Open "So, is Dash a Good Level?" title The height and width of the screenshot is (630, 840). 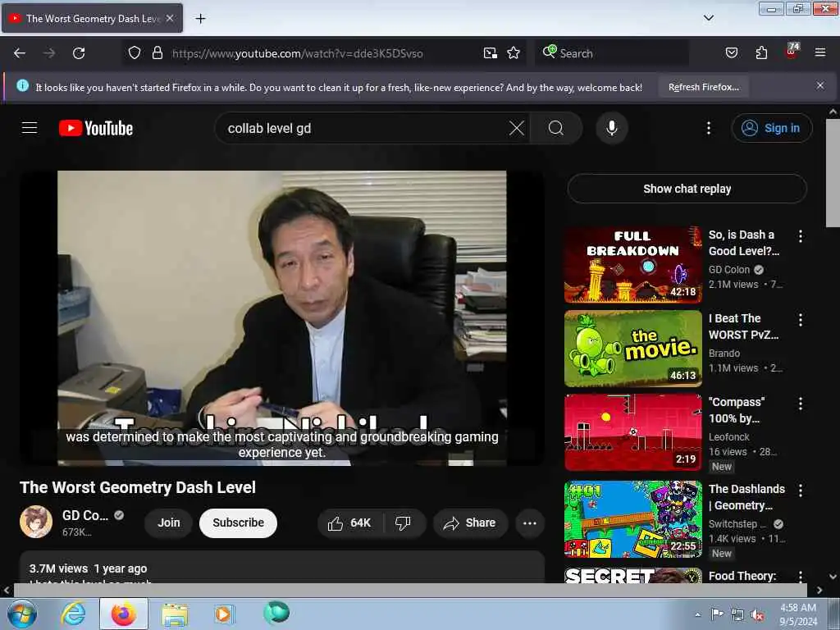point(743,243)
